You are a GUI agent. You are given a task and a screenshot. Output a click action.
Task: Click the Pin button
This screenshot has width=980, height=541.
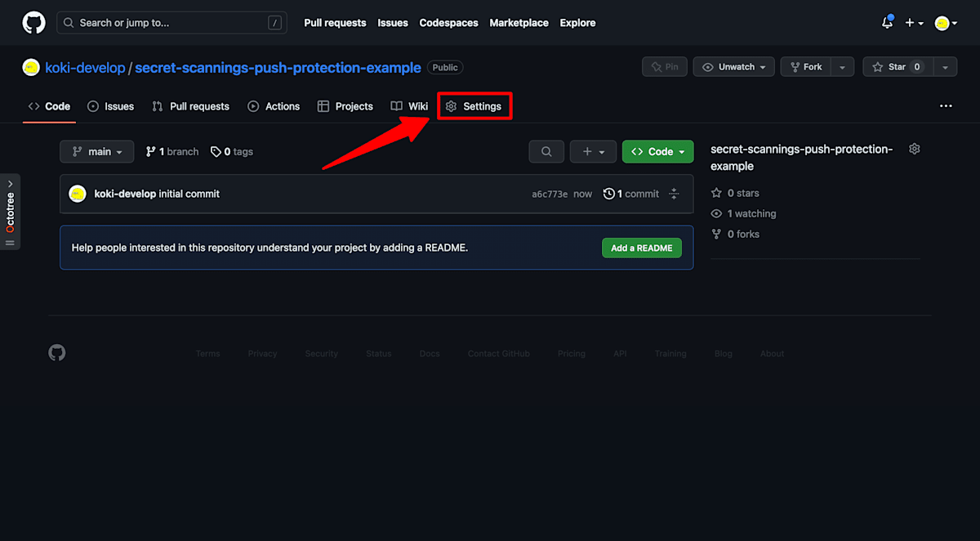click(665, 67)
